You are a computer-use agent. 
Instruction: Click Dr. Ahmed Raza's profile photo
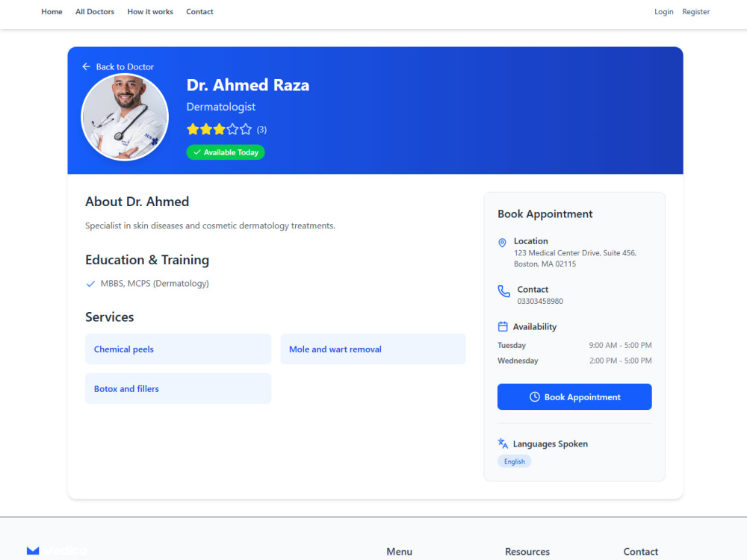tap(125, 117)
